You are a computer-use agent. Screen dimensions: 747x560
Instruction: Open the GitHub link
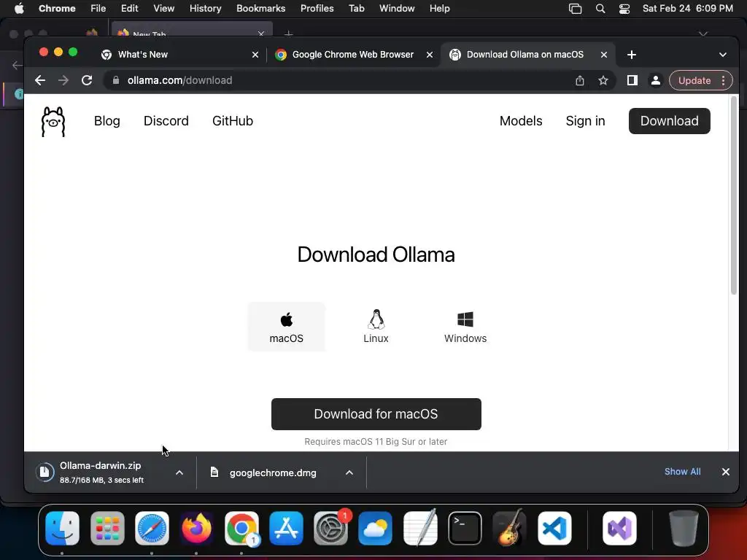pyautogui.click(x=233, y=121)
